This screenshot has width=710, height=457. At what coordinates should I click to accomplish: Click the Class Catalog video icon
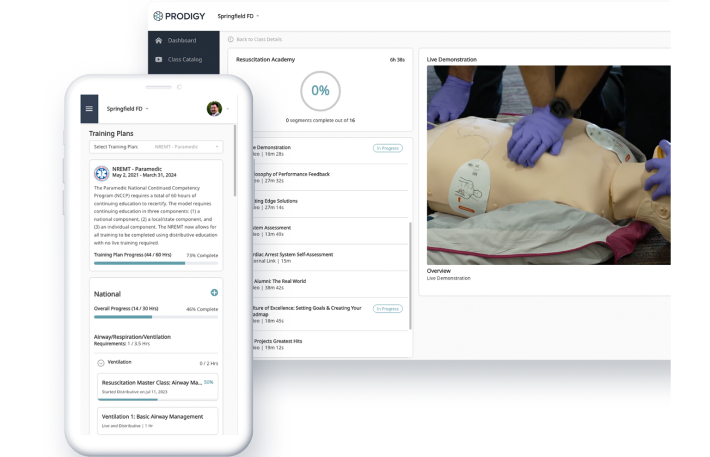click(x=158, y=59)
